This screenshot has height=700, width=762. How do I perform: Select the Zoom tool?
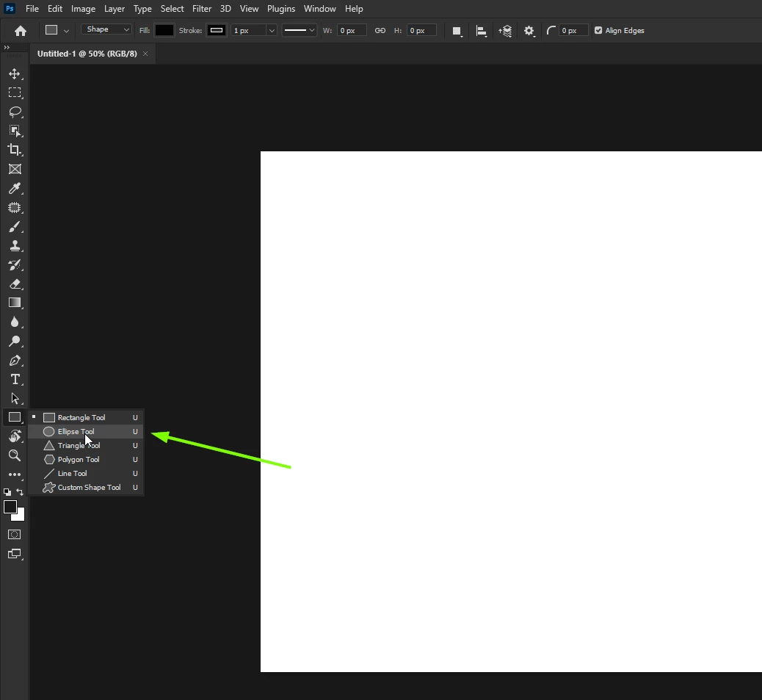pos(15,455)
